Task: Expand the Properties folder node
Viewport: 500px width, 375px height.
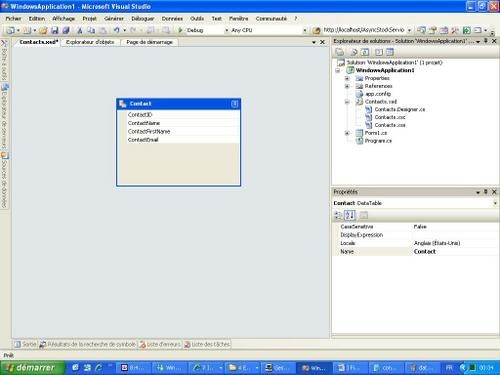Action: [x=347, y=78]
